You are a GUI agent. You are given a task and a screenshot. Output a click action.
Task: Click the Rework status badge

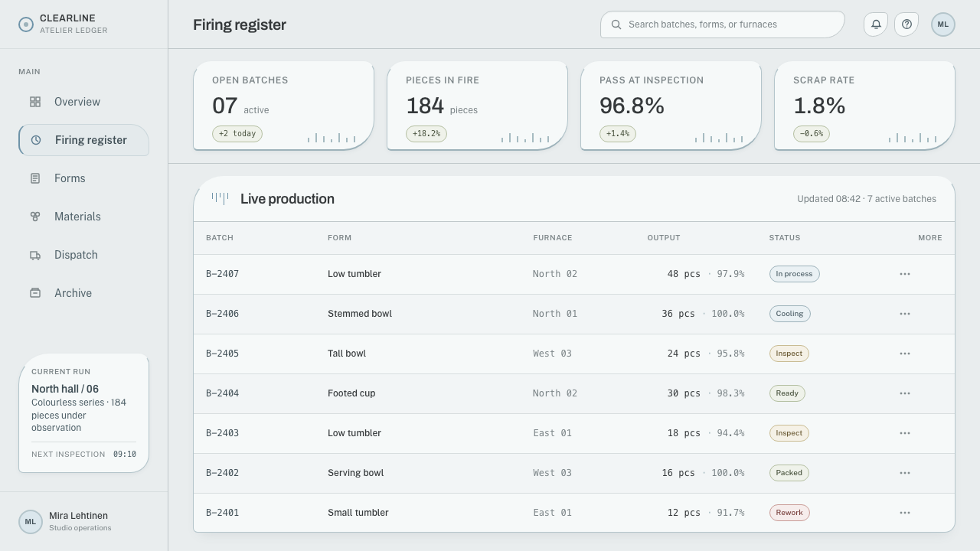789,513
